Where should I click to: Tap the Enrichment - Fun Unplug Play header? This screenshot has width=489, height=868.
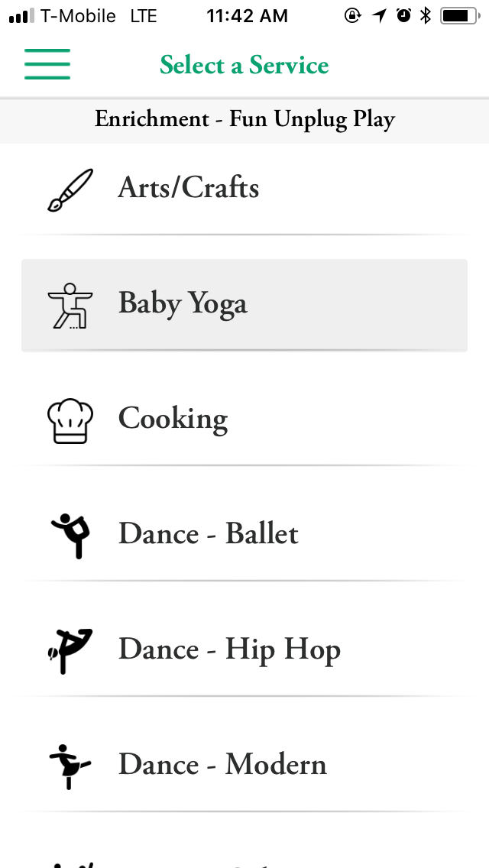pos(244,120)
